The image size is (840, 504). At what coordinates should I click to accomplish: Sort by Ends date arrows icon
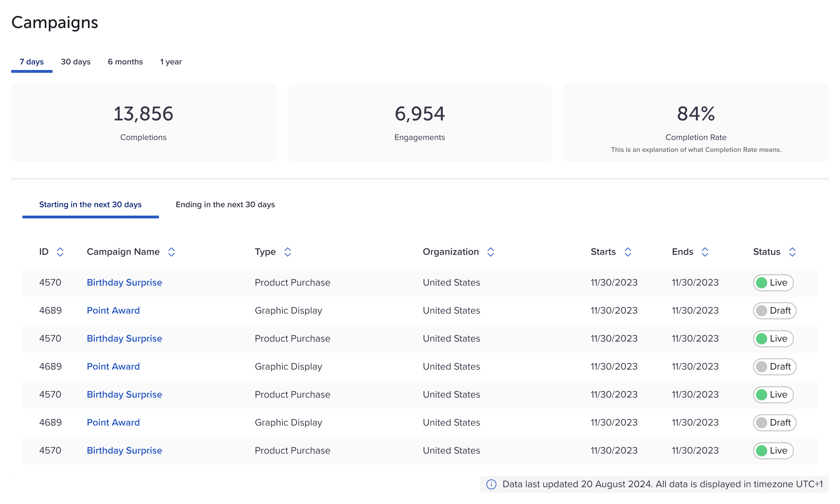point(705,252)
